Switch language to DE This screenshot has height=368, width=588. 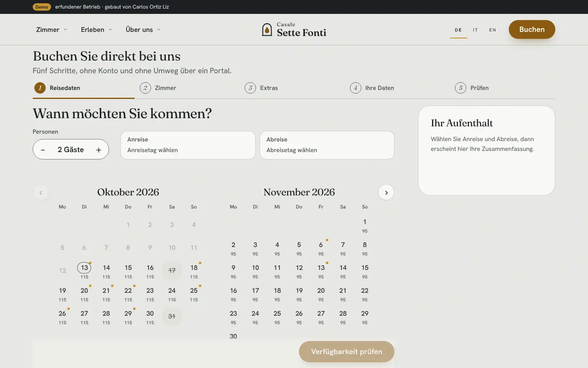[459, 30]
